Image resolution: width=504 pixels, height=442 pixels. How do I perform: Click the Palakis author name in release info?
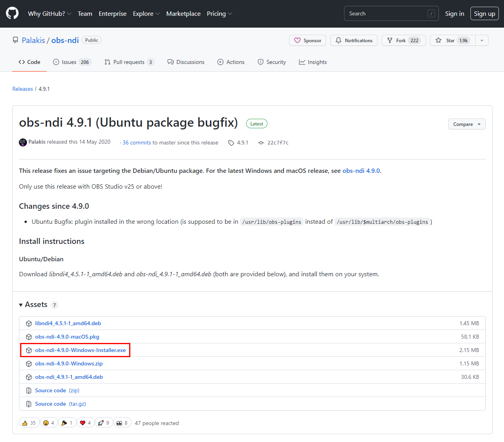coord(37,142)
